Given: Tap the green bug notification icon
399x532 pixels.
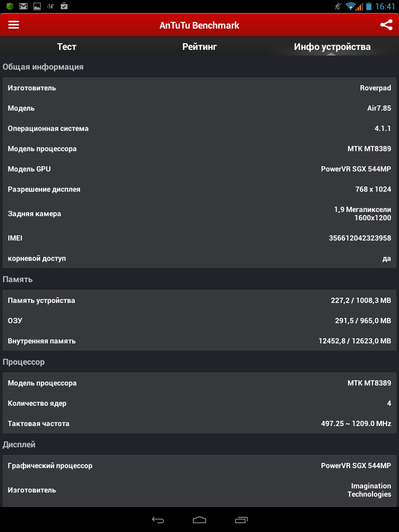Looking at the screenshot, I should coord(9,7).
